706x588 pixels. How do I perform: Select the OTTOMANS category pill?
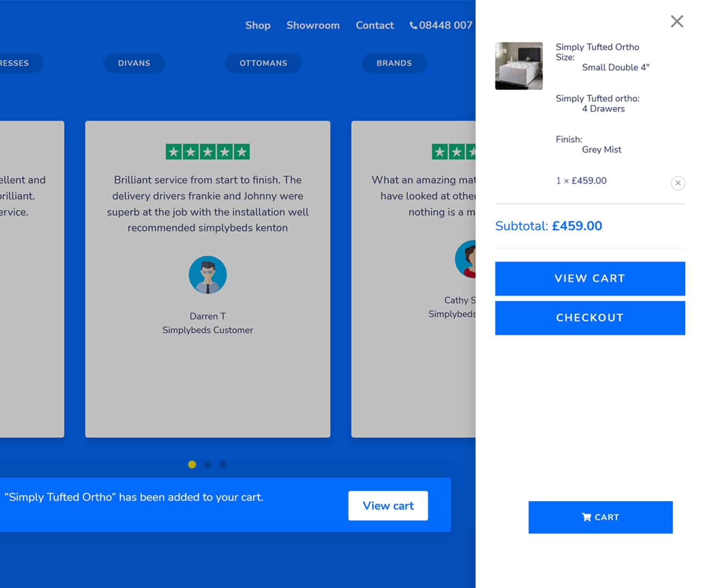(x=263, y=63)
